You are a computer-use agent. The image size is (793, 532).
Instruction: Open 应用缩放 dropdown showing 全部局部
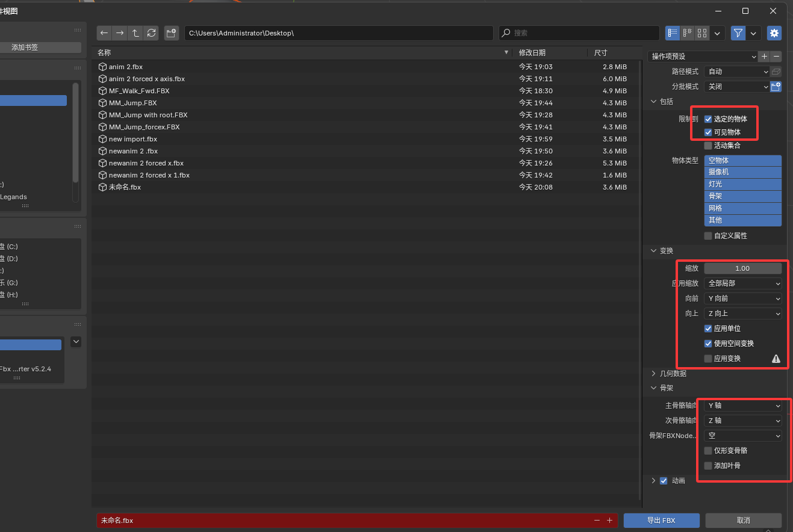pos(743,283)
